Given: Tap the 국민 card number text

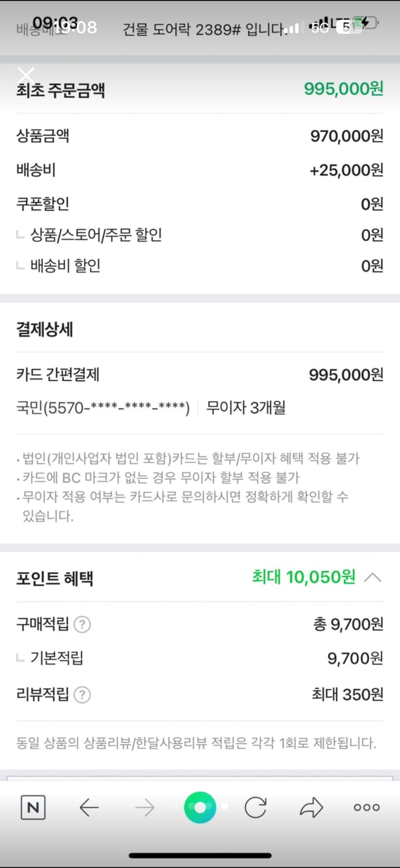Looking at the screenshot, I should click(x=103, y=408).
